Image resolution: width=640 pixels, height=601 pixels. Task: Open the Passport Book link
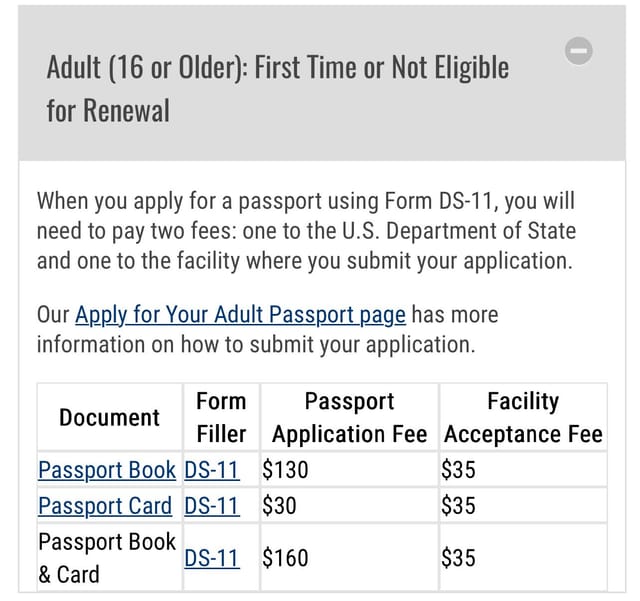coord(107,470)
